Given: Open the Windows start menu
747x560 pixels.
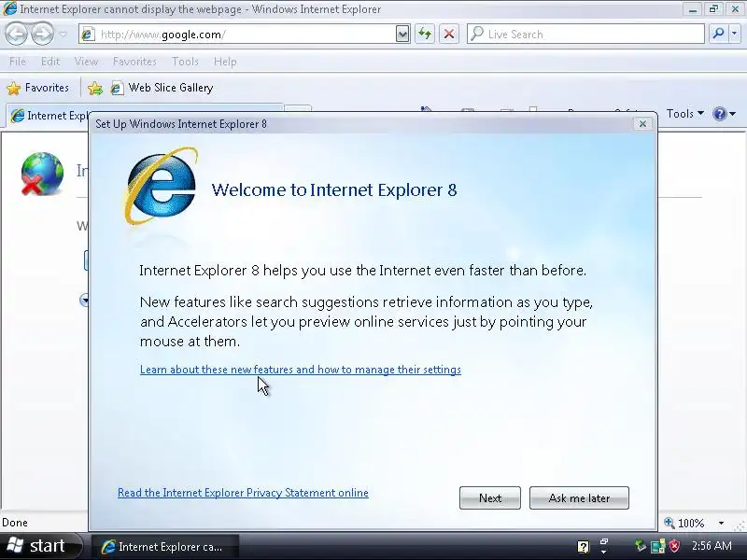Looking at the screenshot, I should click(41, 546).
